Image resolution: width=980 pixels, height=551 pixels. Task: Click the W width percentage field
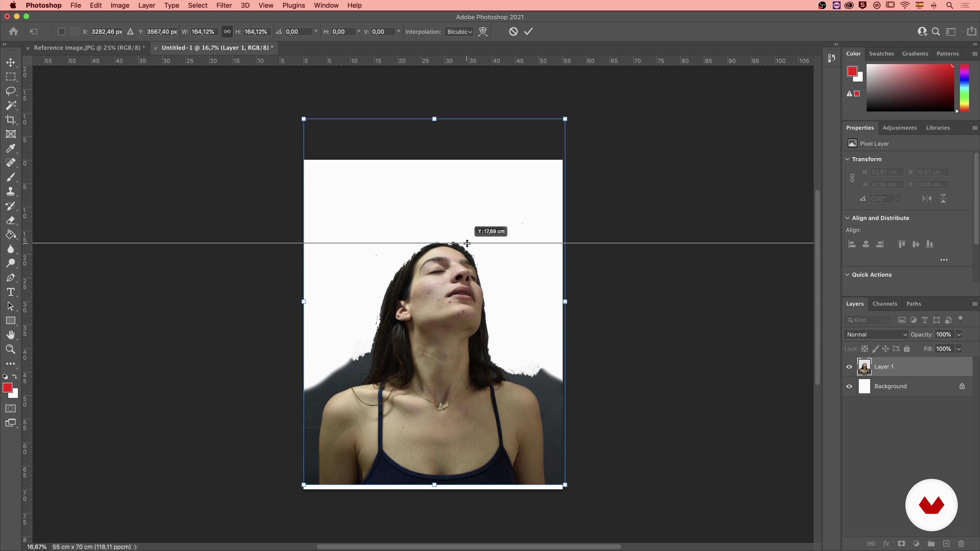(204, 32)
